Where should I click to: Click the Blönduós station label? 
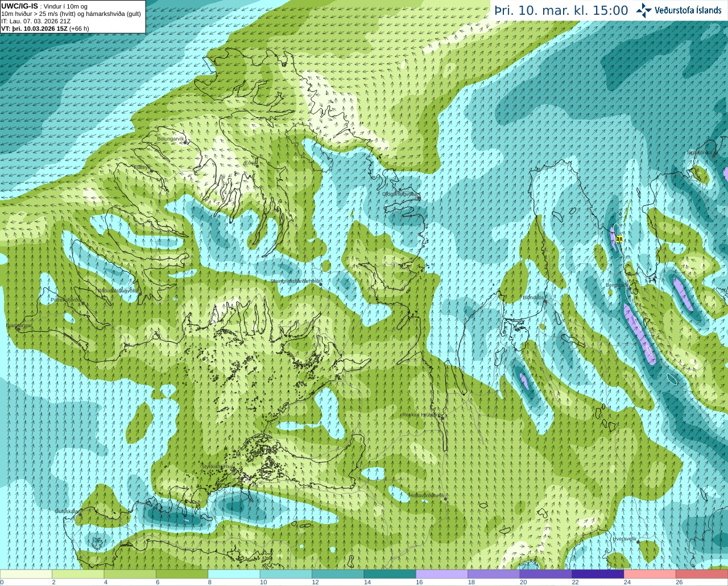tap(533, 298)
